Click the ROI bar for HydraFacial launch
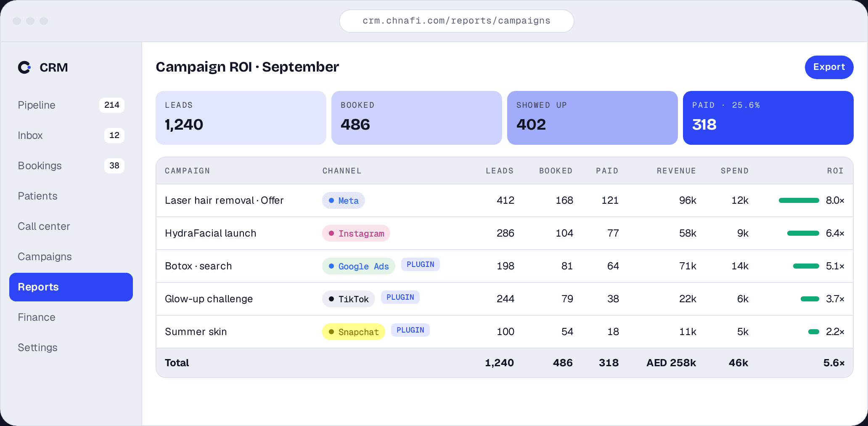The height and width of the screenshot is (426, 868). [803, 233]
